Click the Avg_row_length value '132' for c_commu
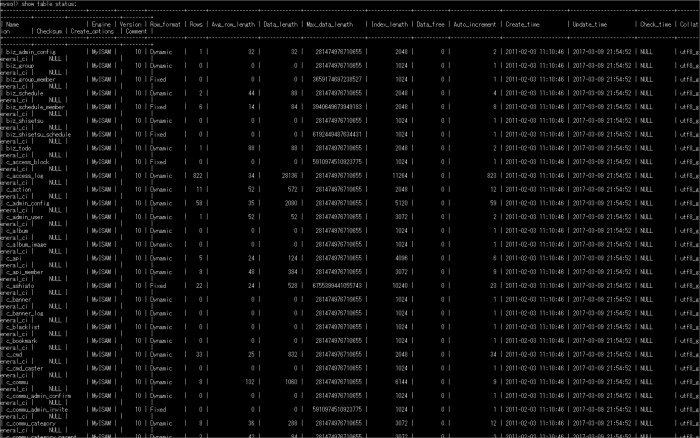This screenshot has width=700, height=438. click(x=250, y=382)
